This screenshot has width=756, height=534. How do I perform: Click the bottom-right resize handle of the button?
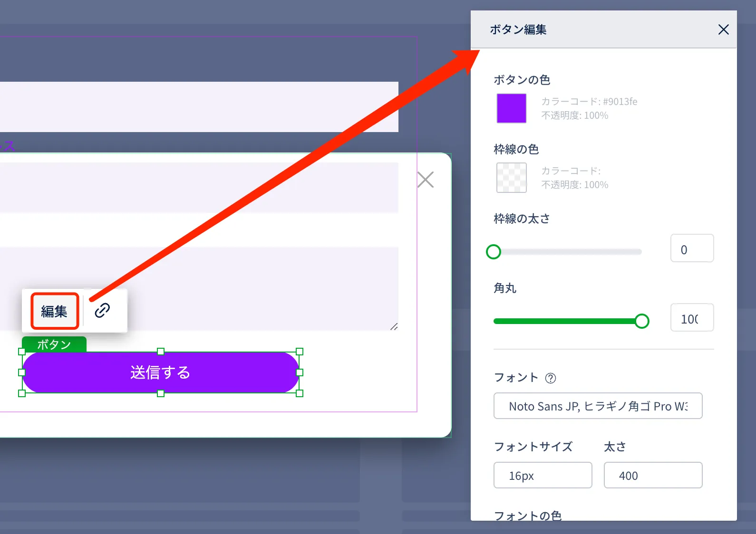pyautogui.click(x=300, y=393)
